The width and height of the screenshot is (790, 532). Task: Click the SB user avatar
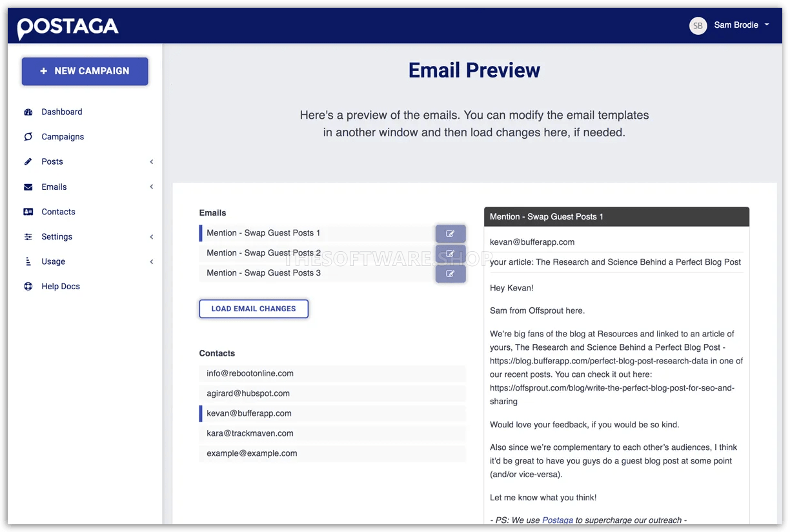coord(698,26)
